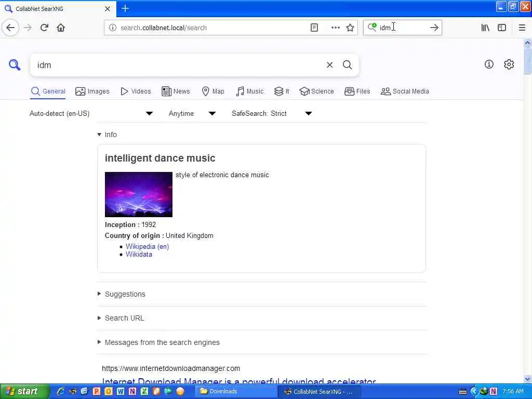Expand hidden system tray icons

(x=474, y=391)
